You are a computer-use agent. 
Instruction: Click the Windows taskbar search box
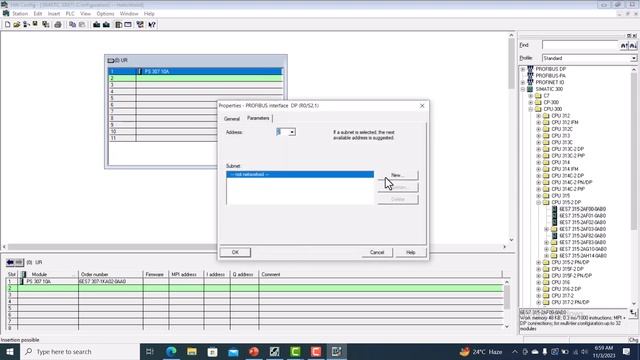pos(80,351)
